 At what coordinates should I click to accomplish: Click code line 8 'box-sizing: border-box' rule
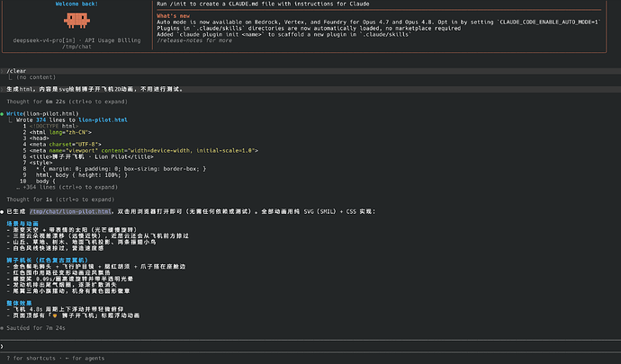click(x=121, y=169)
